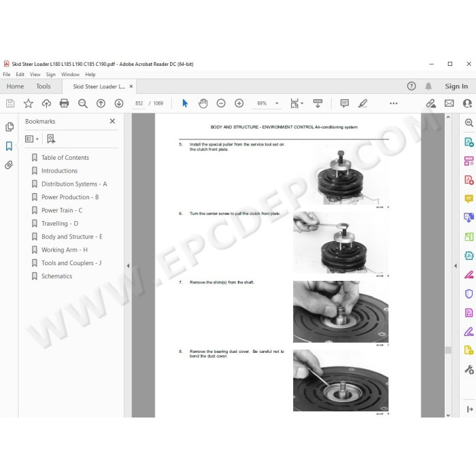Go to the next page with the down arrow
This screenshot has height=476, width=476.
click(x=119, y=103)
